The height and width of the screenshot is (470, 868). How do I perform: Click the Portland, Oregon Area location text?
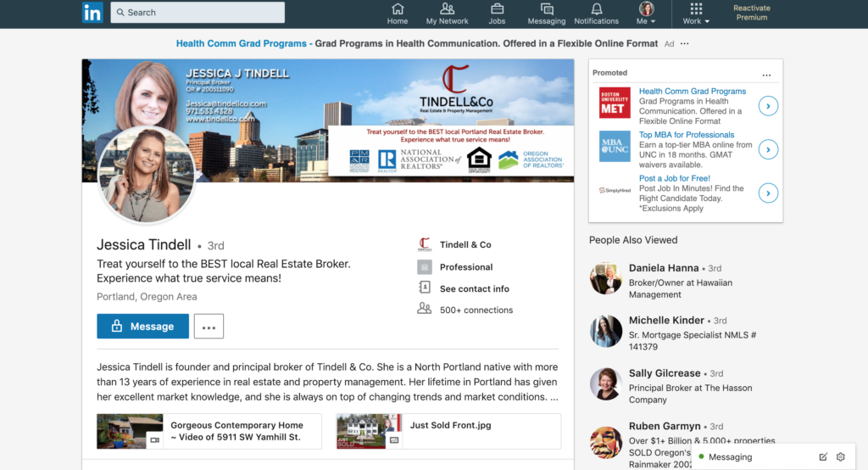(147, 297)
